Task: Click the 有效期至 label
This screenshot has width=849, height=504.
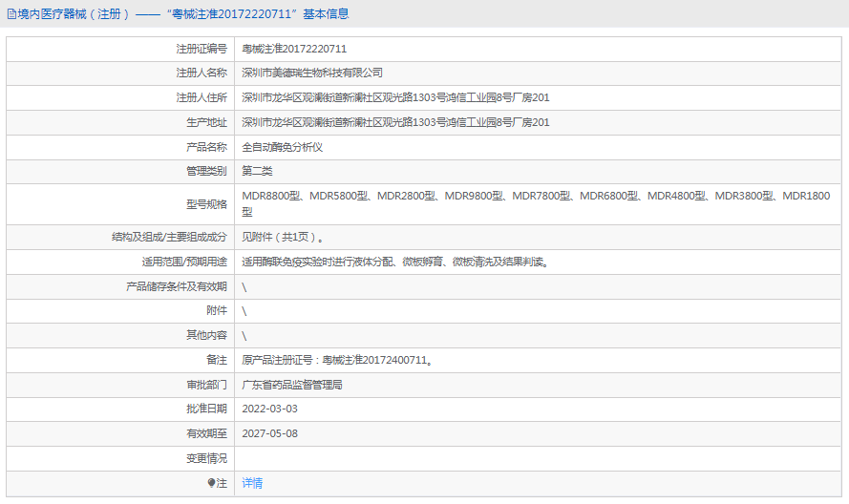Action: [207, 433]
